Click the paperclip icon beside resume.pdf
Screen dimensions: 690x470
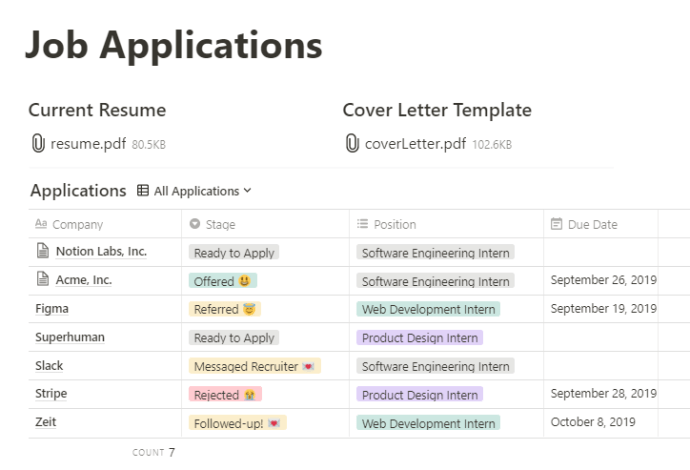point(38,143)
